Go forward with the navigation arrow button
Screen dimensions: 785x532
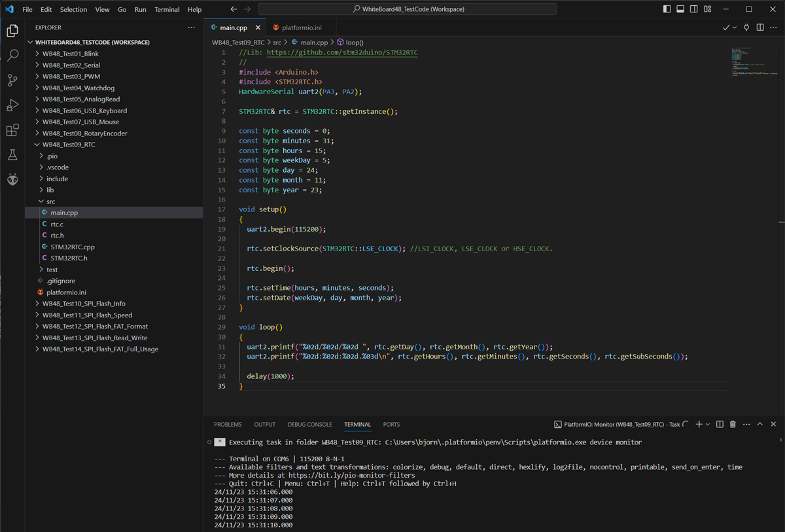pos(247,9)
